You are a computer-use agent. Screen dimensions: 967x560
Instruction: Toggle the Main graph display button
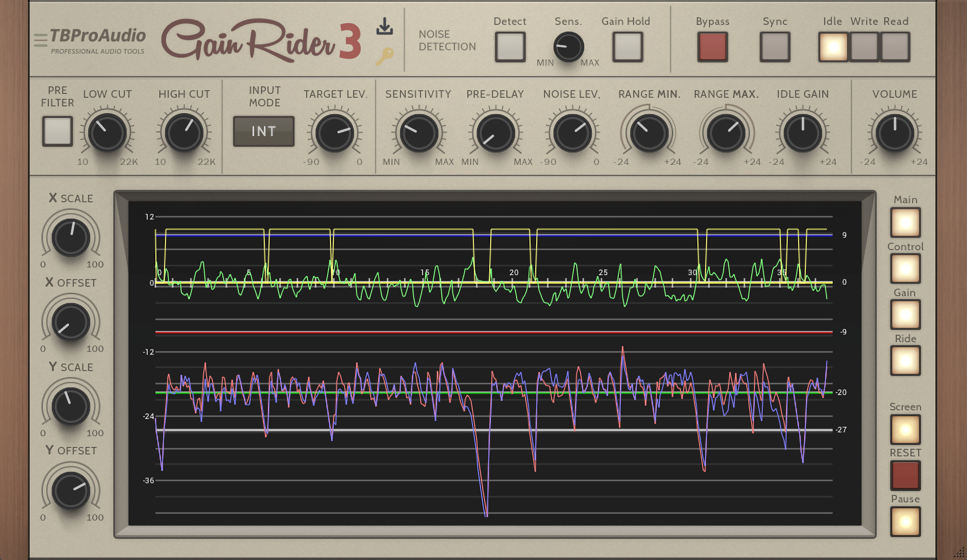coord(905,222)
